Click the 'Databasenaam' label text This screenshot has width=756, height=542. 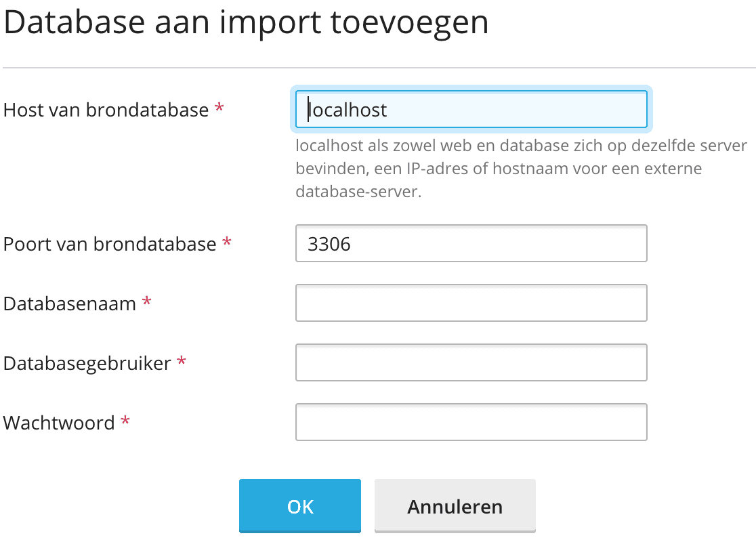pos(70,304)
